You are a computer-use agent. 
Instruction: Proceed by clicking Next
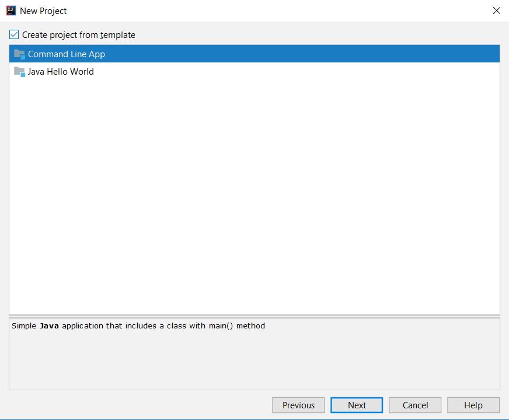(357, 405)
